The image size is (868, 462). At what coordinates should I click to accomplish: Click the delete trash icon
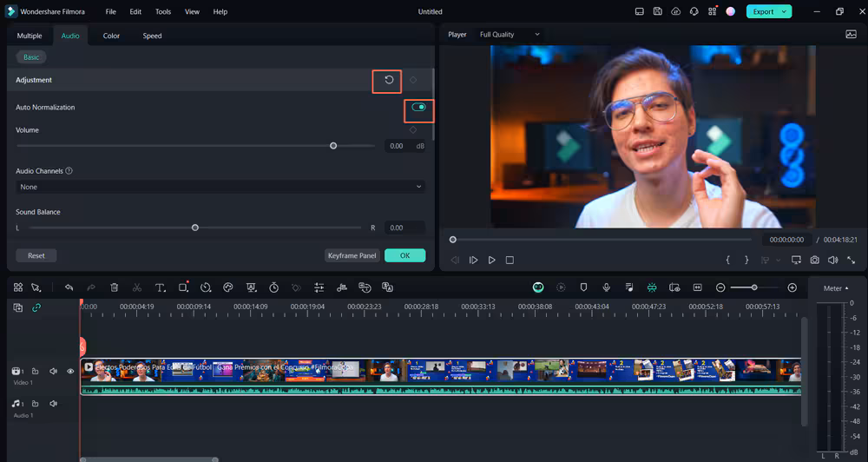pos(115,287)
